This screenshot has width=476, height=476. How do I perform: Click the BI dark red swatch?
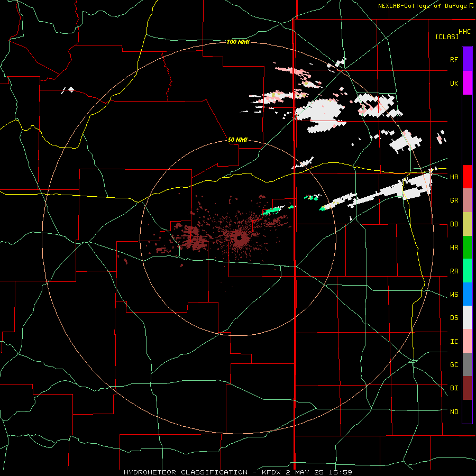(467, 388)
